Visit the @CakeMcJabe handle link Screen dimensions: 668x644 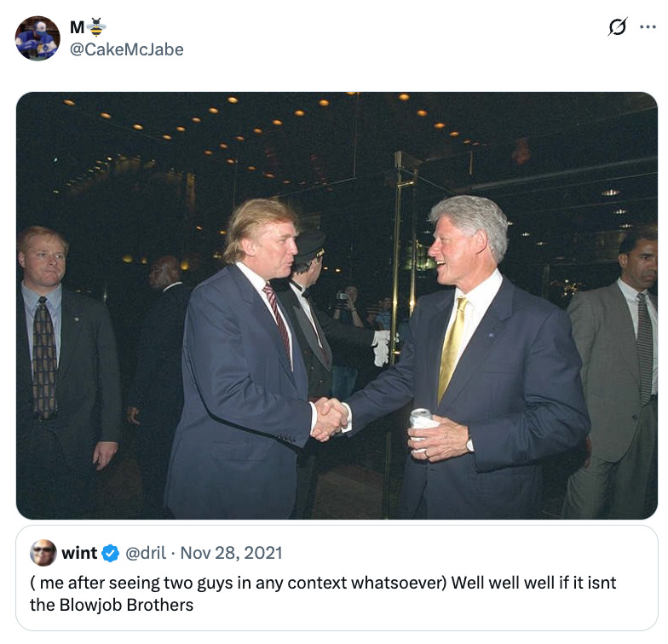coord(126,49)
